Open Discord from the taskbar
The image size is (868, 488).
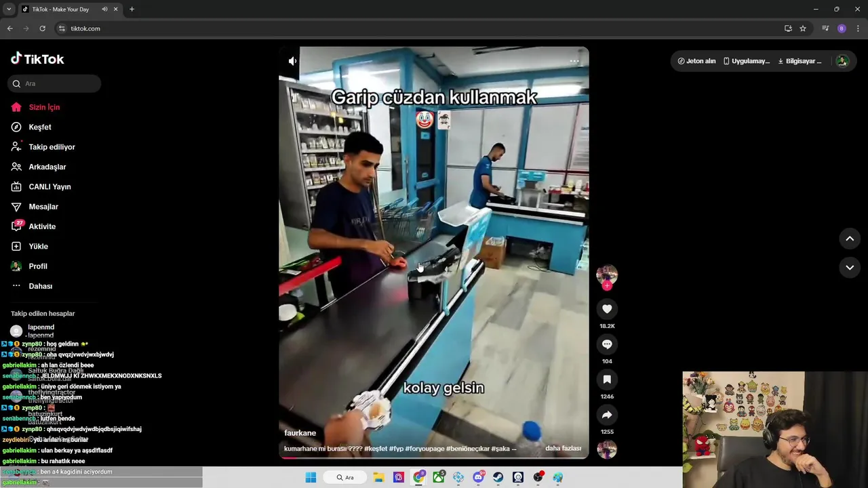(478, 477)
